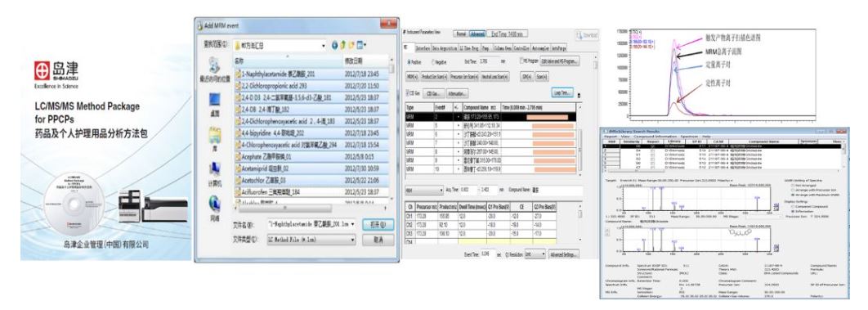
Task: Switch to the Pump tab
Action: (485, 49)
